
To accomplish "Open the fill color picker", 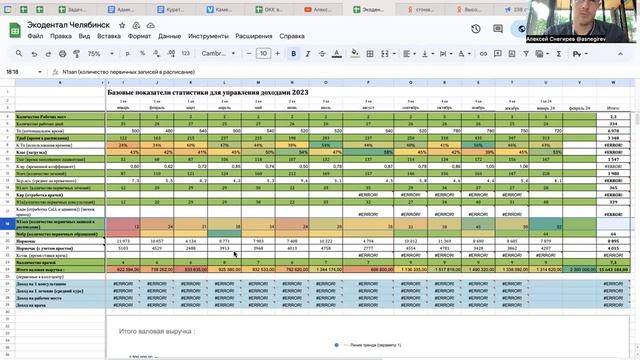I will coord(355,53).
